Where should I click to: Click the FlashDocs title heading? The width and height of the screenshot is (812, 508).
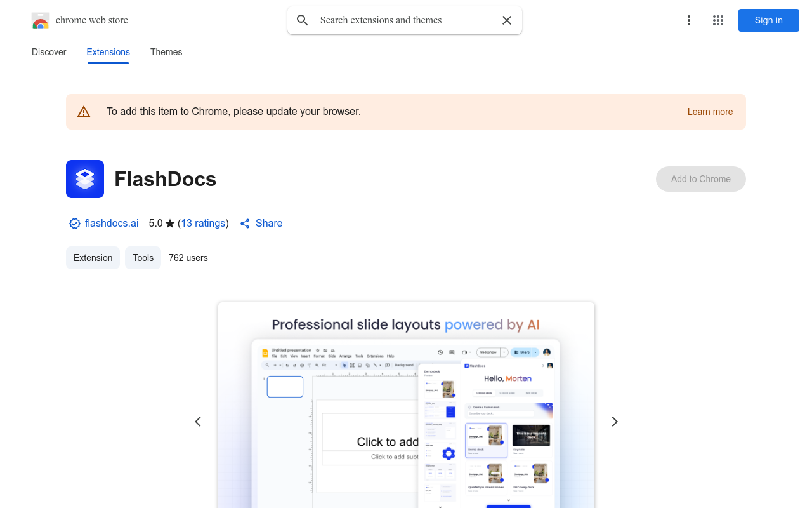166,179
